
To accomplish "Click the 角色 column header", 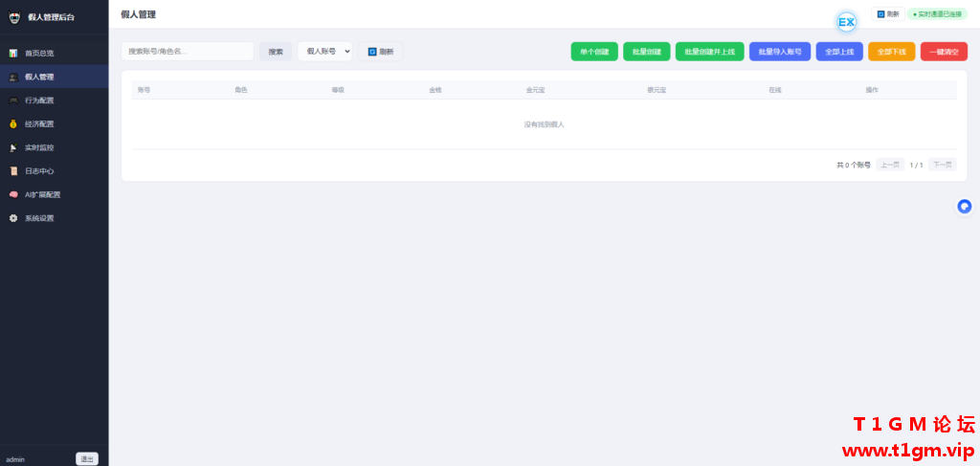I will pyautogui.click(x=241, y=90).
